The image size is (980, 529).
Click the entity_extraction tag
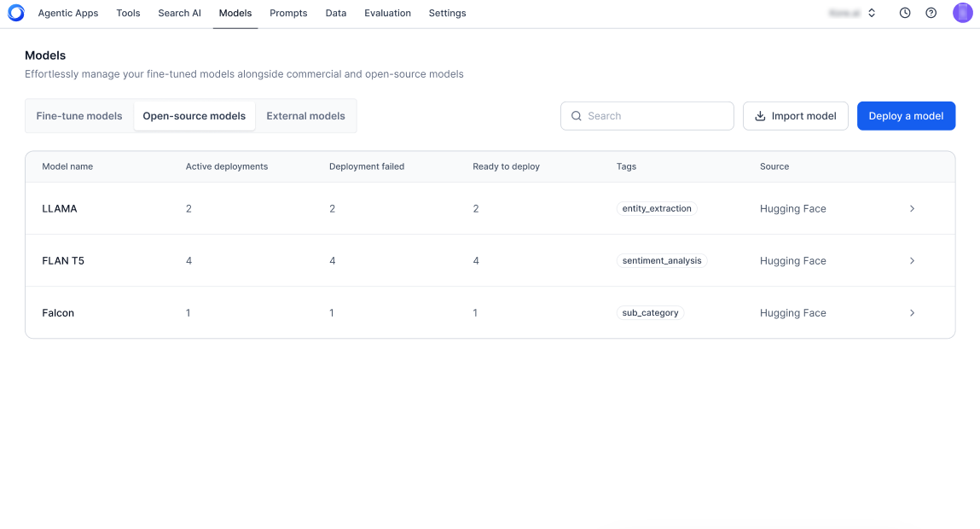click(657, 208)
